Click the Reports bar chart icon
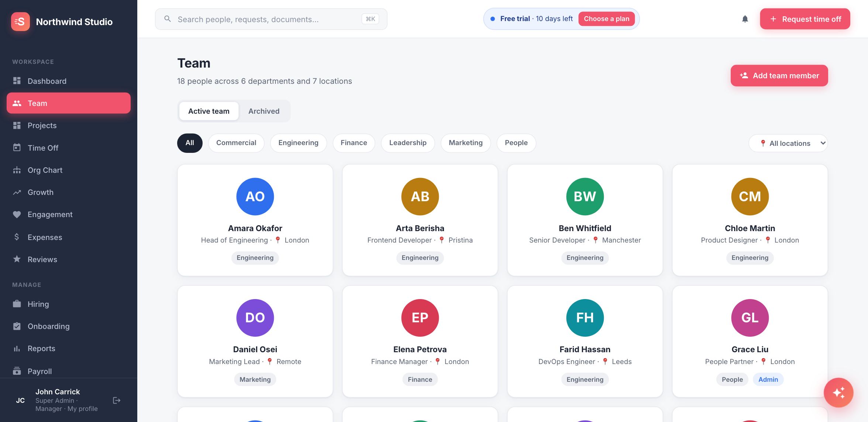Screen dimensions: 868x422 click(x=17, y=349)
